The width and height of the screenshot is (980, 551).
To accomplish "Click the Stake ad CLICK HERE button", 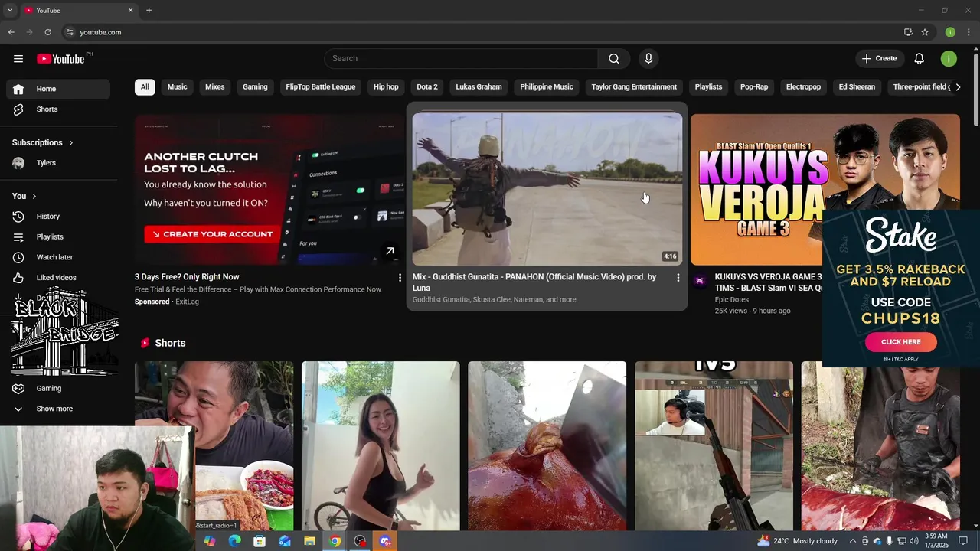I will pyautogui.click(x=901, y=342).
